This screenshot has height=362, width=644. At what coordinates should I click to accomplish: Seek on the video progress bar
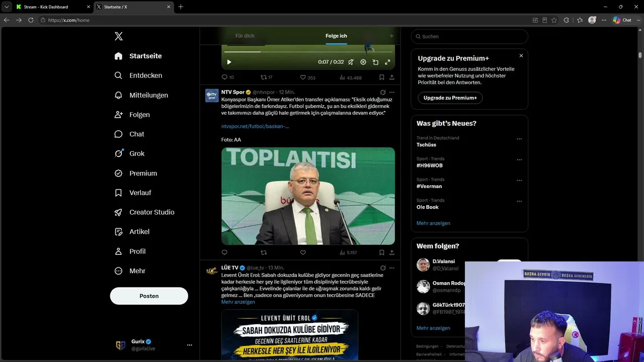[308, 52]
